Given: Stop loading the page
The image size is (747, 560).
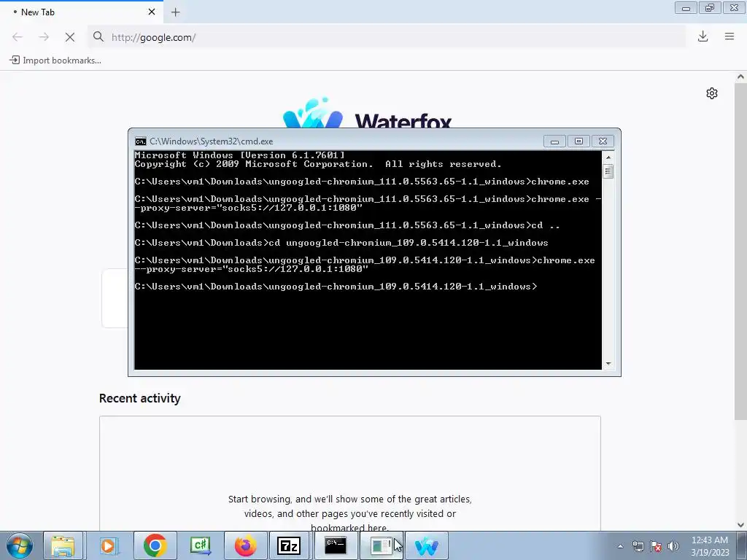Looking at the screenshot, I should pos(70,37).
